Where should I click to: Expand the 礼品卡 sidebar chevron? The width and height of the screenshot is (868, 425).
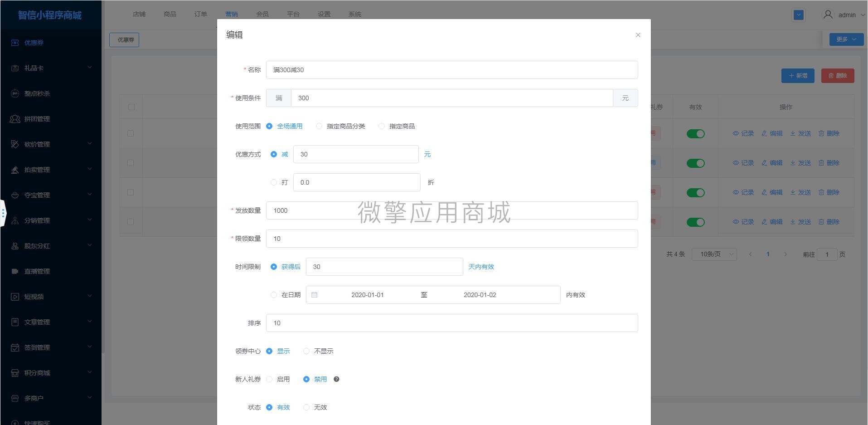point(89,68)
